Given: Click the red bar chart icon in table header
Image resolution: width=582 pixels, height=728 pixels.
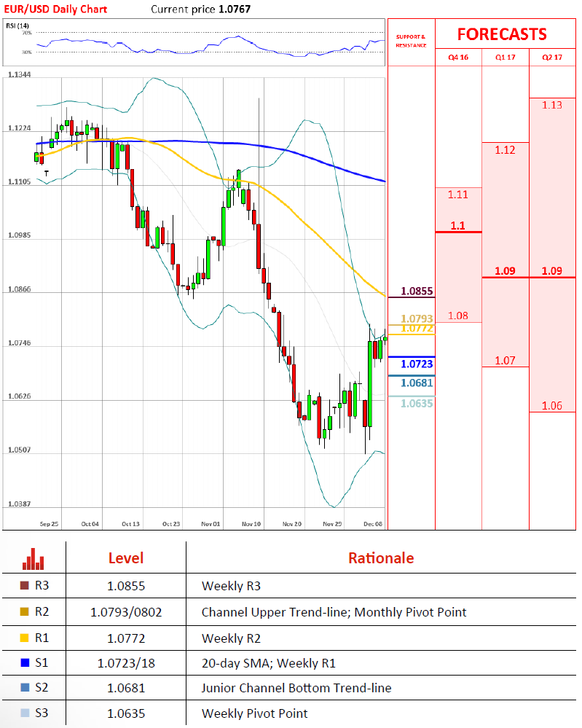Looking at the screenshot, I should click(34, 559).
